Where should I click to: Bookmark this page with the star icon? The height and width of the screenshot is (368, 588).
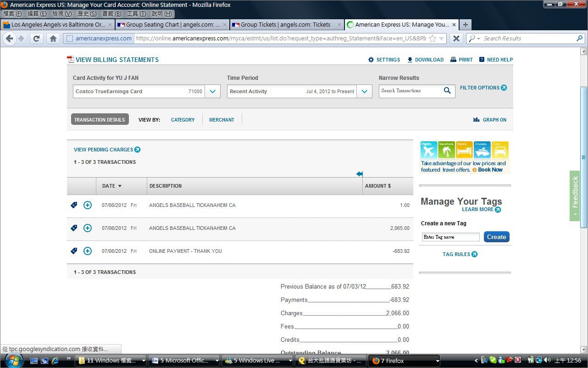432,39
